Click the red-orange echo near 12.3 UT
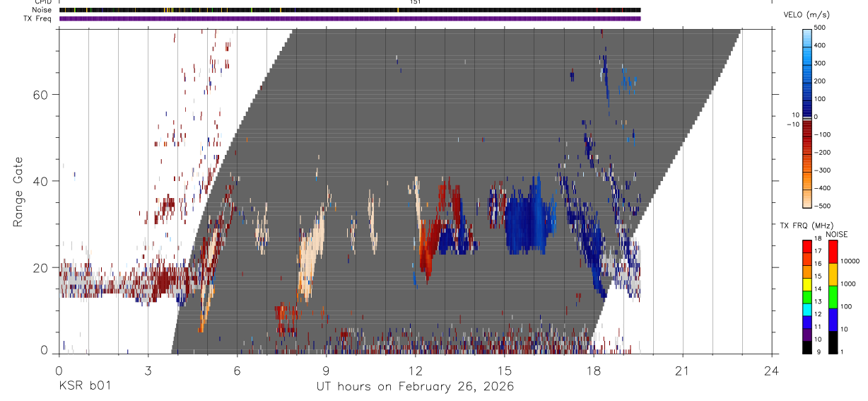The height and width of the screenshot is (401, 868). point(426,251)
